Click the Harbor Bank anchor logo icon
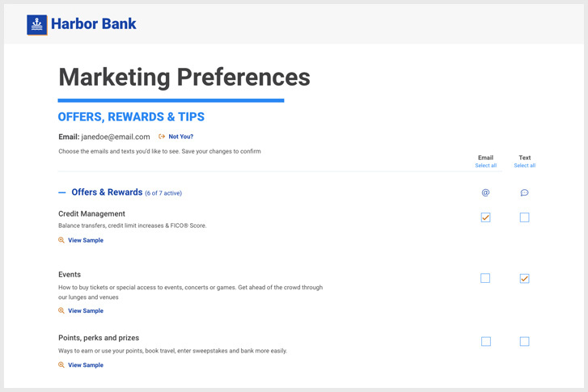This screenshot has height=392, width=588. 36,25
